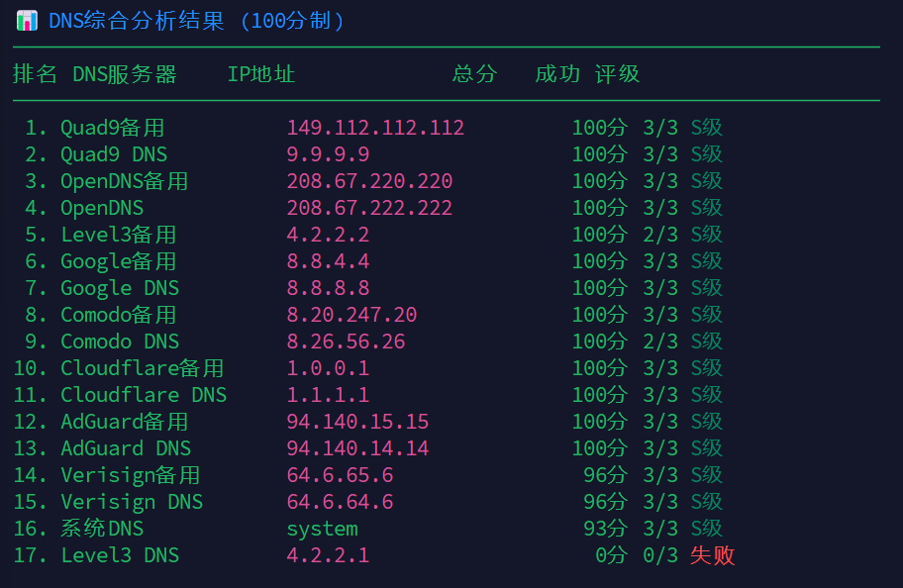Select IP address 64.6.64.6
The width and height of the screenshot is (903, 588).
tap(341, 502)
